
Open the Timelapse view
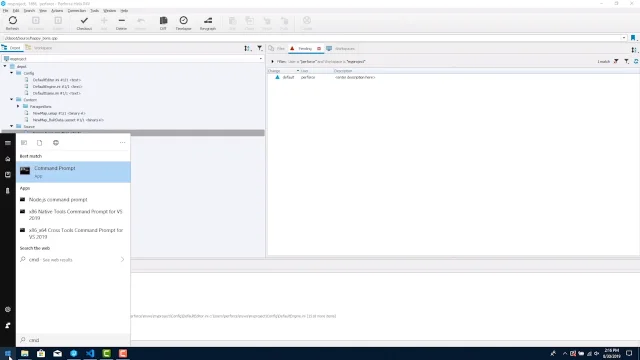(x=184, y=23)
